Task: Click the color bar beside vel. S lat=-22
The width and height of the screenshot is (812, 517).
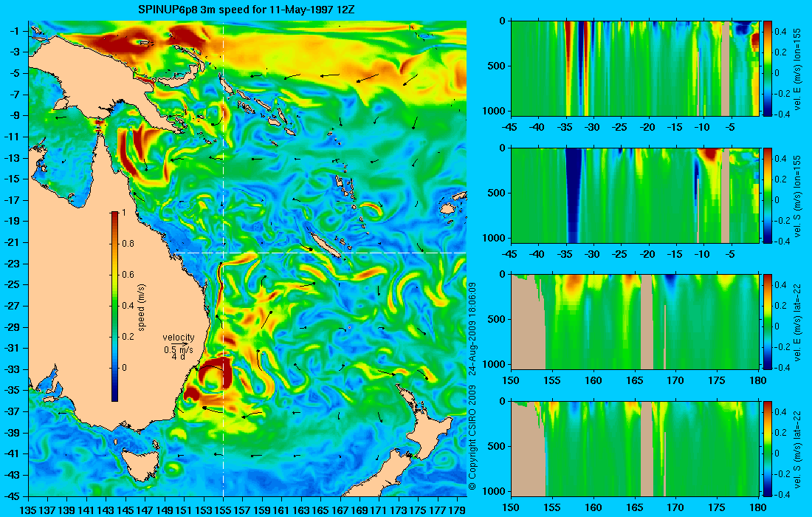Action: 767,448
